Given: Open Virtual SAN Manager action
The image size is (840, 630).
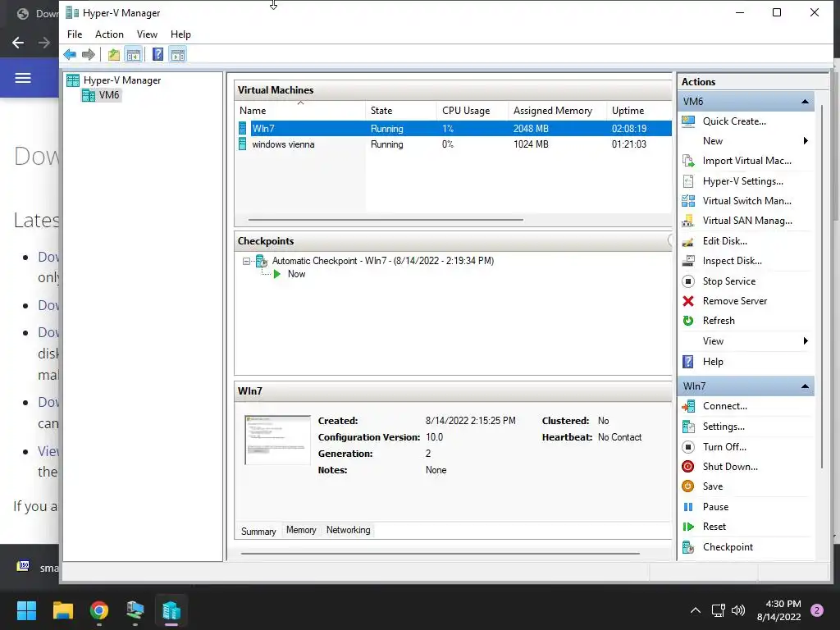Looking at the screenshot, I should (x=747, y=221).
